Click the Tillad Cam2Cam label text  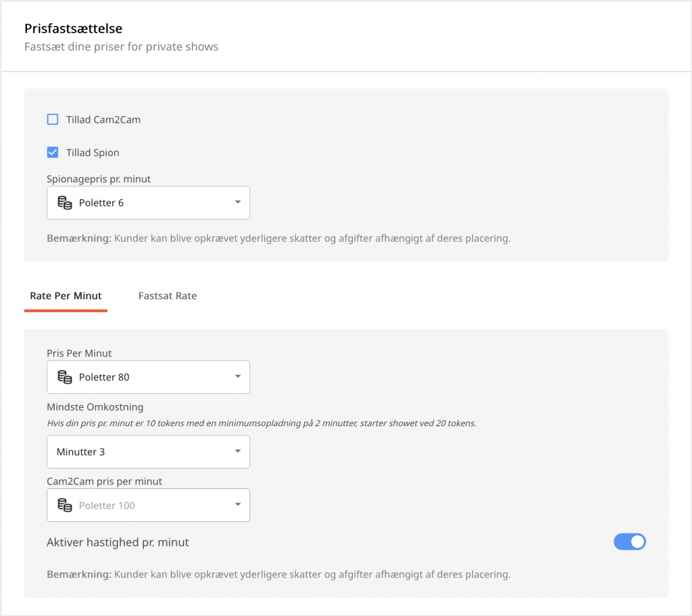click(103, 120)
